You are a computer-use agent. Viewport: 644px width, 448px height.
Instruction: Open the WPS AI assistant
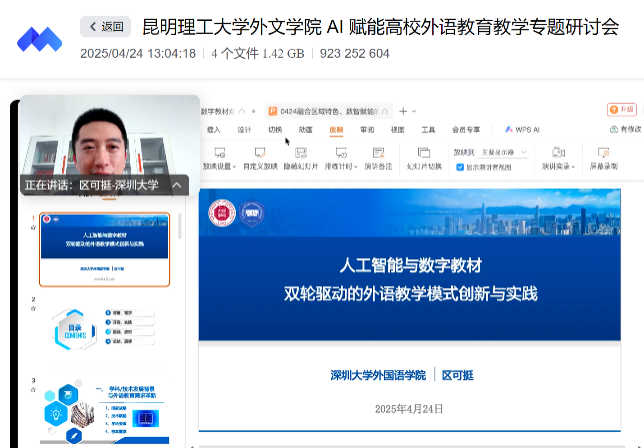pyautogui.click(x=520, y=129)
